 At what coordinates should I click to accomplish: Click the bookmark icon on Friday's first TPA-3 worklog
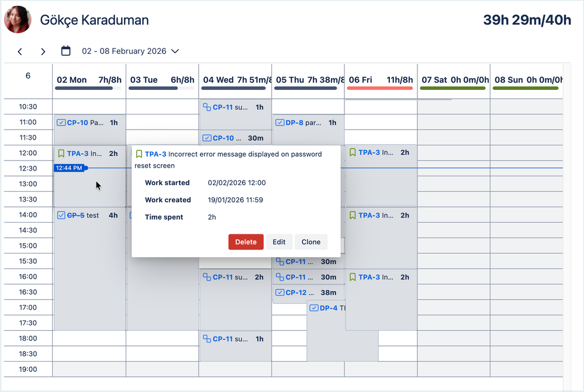click(x=352, y=152)
